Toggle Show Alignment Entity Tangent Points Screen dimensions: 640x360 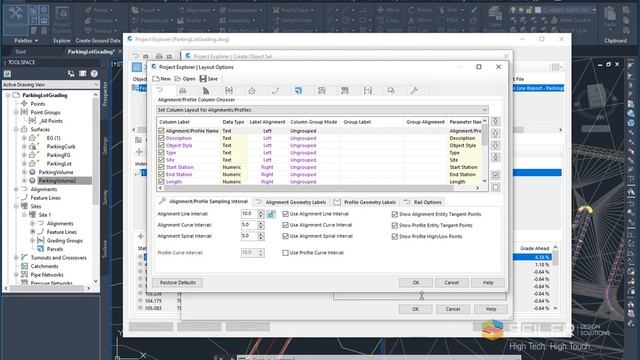395,214
